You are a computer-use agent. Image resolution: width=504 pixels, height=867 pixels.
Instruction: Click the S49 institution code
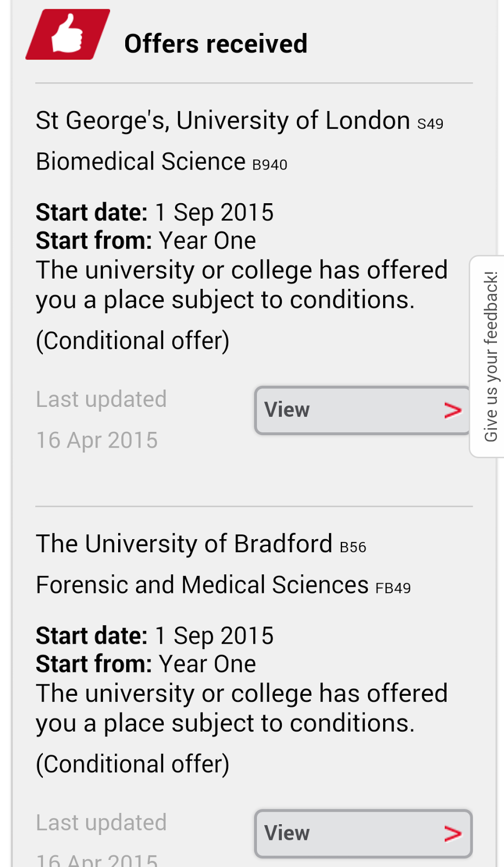pos(430,124)
